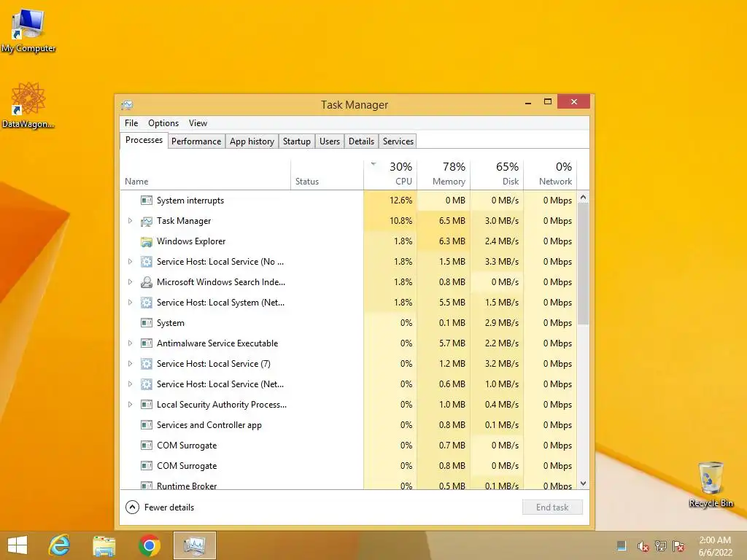Click the Task Manager process row icon
This screenshot has height=560, width=747.
tap(147, 221)
